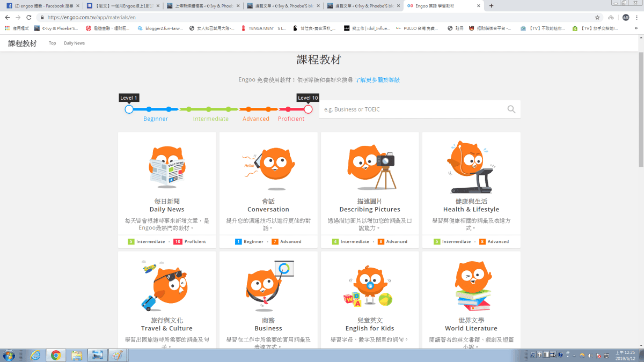Click the browser back arrow

[x=8, y=17]
